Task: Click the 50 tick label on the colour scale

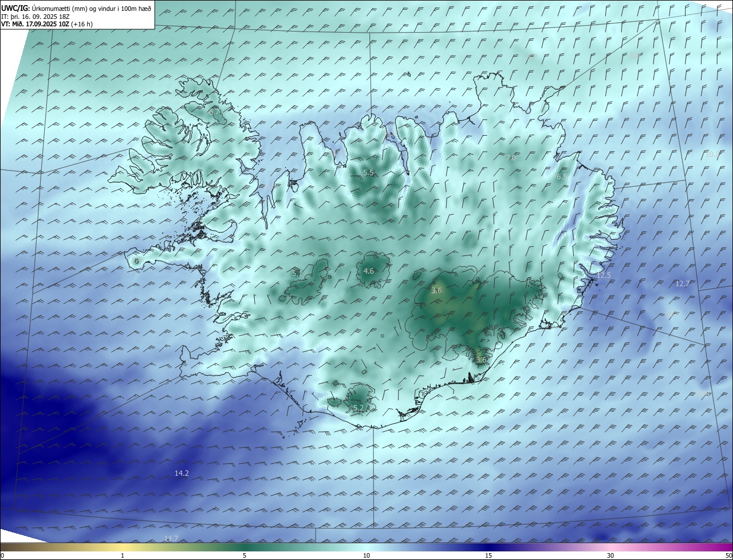Action: pos(728,555)
